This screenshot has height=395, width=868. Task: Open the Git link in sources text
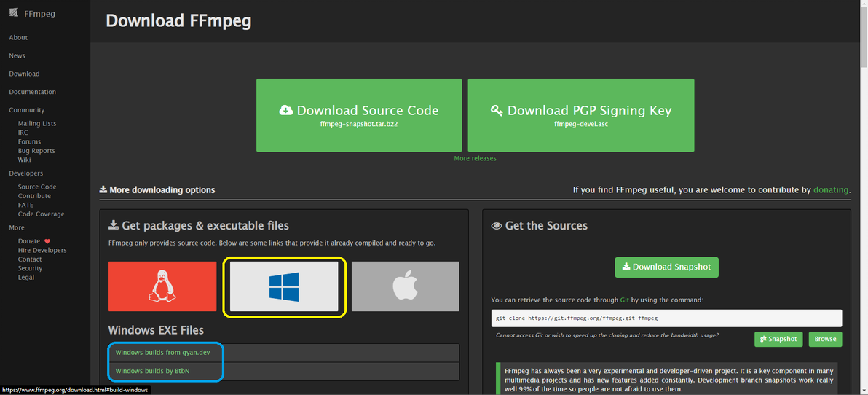coord(624,300)
